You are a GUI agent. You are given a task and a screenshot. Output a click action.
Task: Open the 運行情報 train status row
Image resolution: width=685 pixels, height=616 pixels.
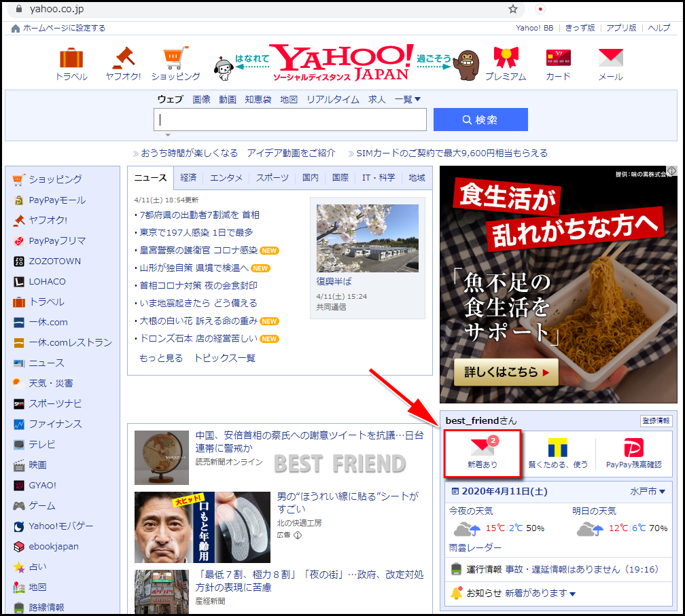(559, 569)
